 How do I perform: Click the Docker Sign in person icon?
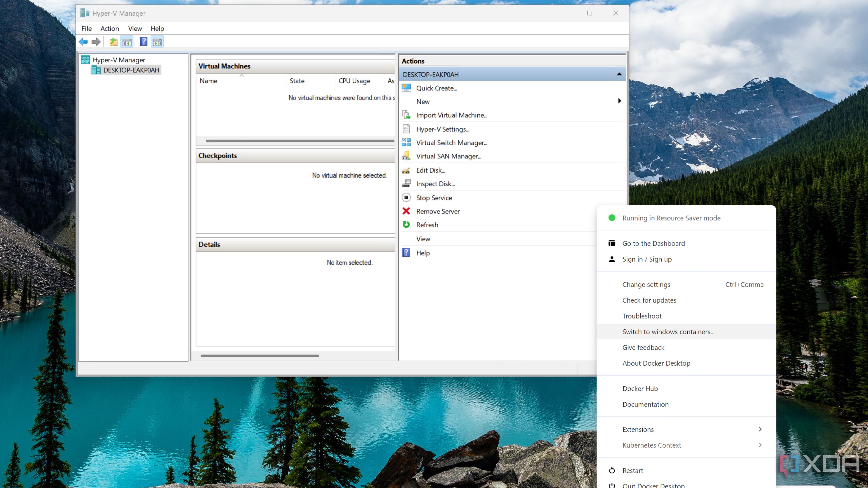(612, 259)
